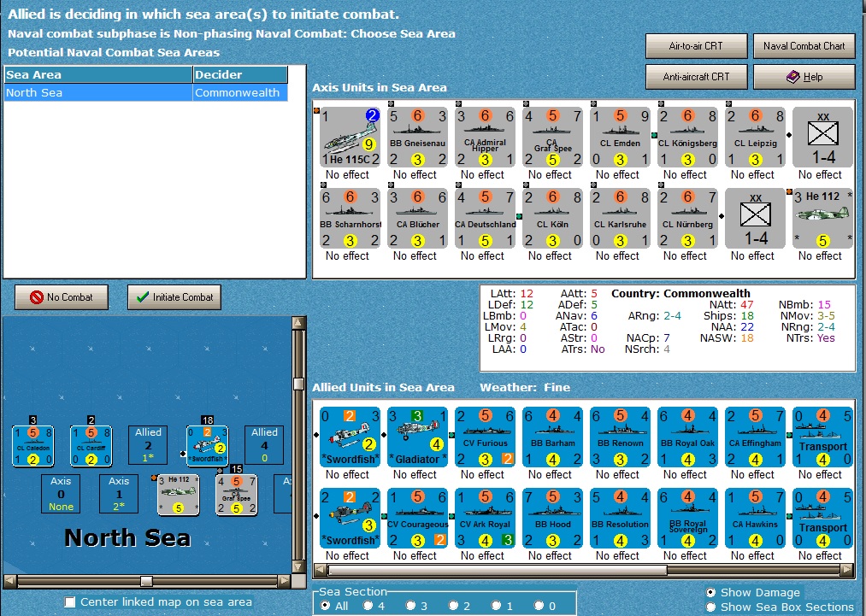Viewport: 866px width, 616px height.
Task: Click map scroll up arrow
Action: coord(298,323)
